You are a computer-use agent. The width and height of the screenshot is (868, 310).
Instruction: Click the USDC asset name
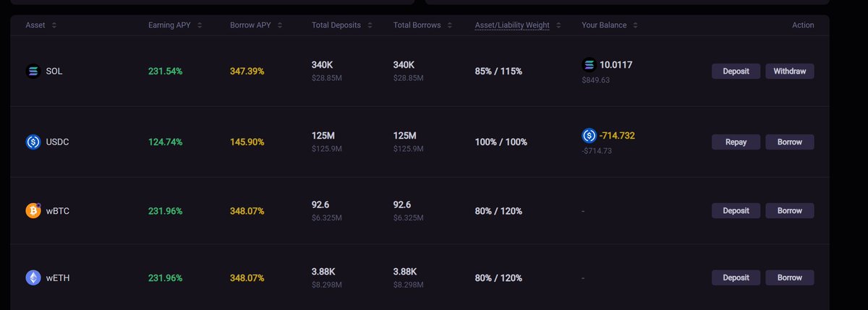pos(57,142)
